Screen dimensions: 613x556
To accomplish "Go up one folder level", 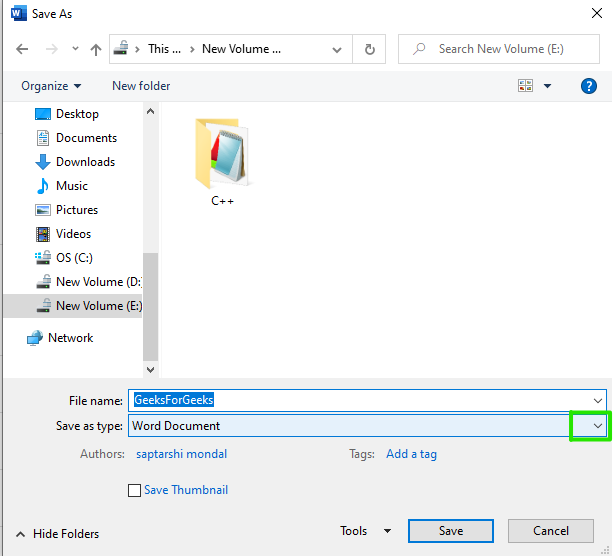I will tap(96, 49).
